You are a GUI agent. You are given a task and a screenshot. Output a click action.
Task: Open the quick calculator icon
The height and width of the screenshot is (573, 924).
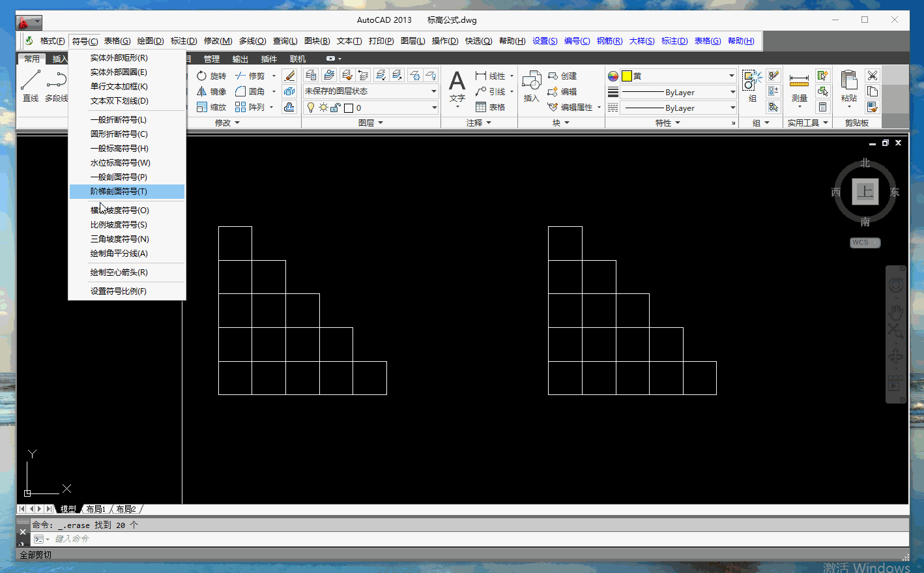(x=823, y=107)
